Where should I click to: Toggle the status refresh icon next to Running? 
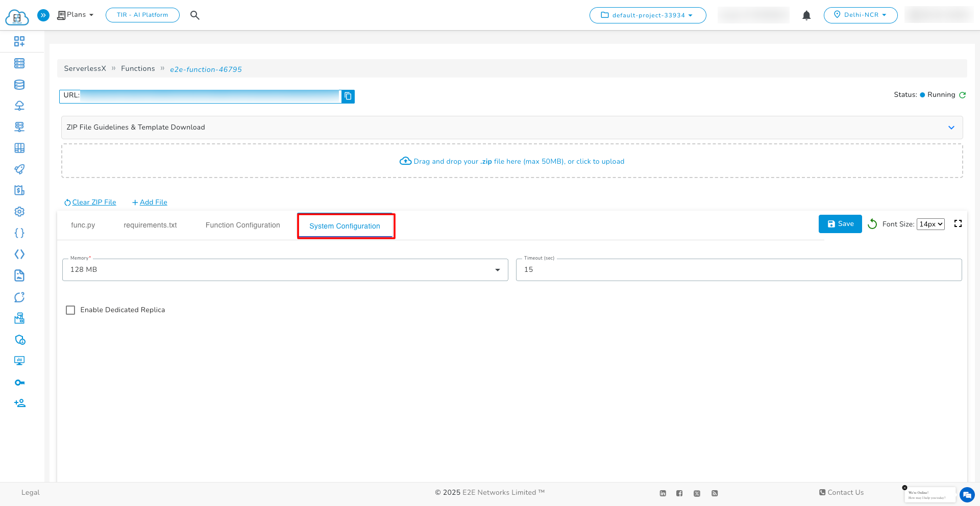(963, 95)
